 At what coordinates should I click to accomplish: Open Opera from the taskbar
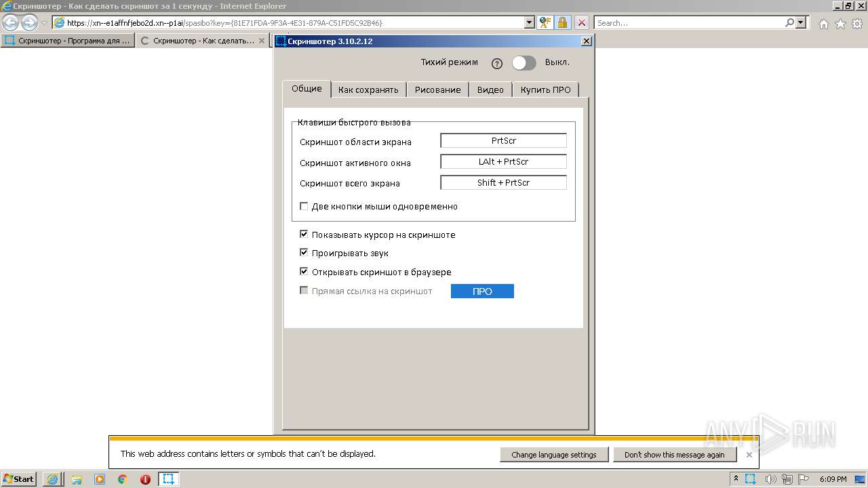pyautogui.click(x=145, y=479)
